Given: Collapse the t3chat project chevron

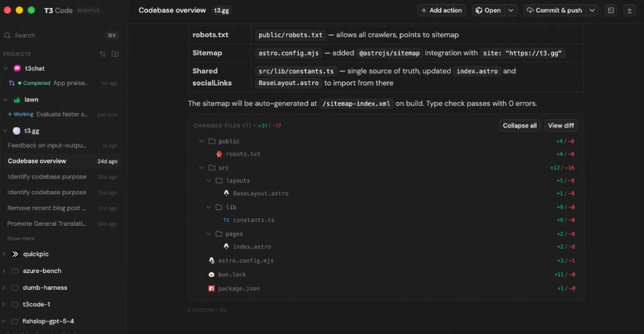Looking at the screenshot, I should pyautogui.click(x=5, y=68).
